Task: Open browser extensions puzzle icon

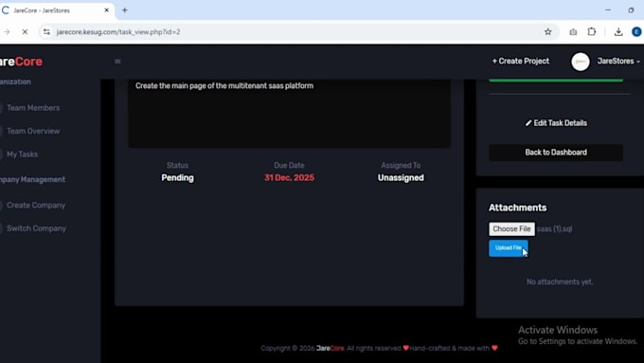Action: [x=591, y=31]
